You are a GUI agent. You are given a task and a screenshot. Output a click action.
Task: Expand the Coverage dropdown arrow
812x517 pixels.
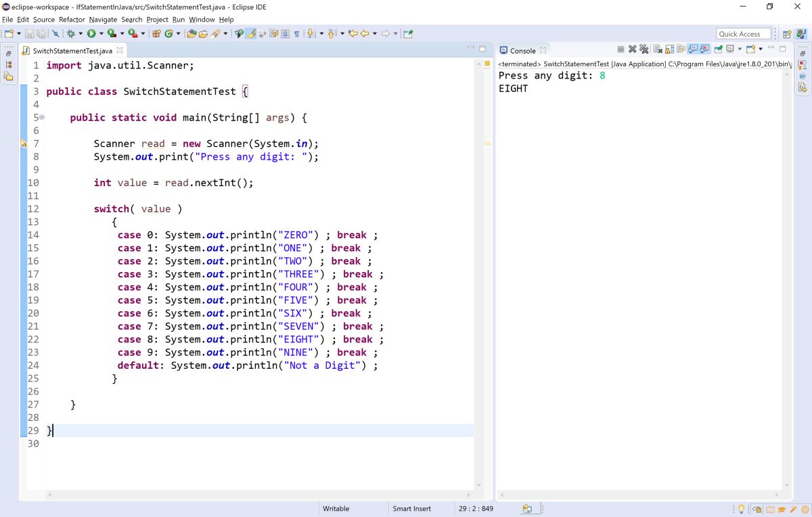[x=122, y=34]
